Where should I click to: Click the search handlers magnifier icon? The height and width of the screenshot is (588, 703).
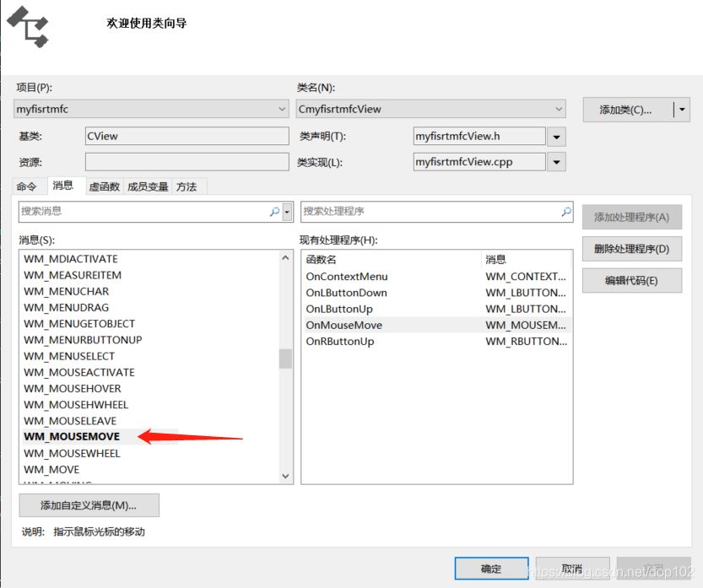coord(566,212)
